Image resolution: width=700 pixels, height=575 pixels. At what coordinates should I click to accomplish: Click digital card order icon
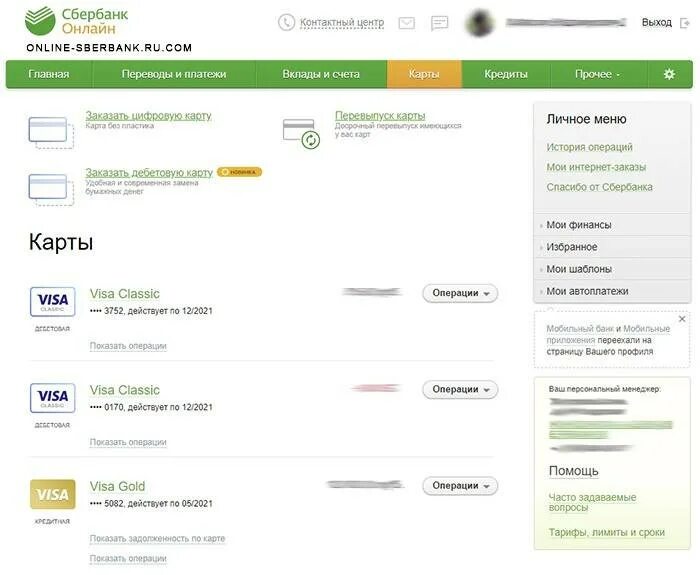(51, 132)
